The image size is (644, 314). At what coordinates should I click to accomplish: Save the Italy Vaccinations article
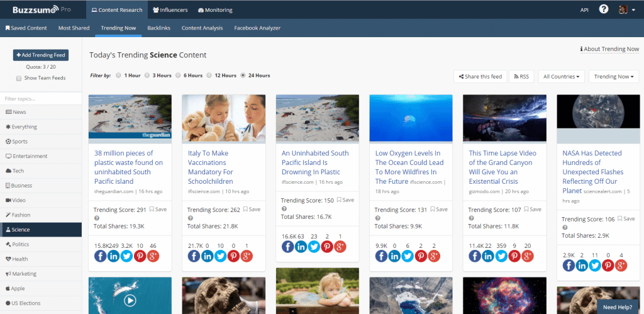click(x=252, y=209)
